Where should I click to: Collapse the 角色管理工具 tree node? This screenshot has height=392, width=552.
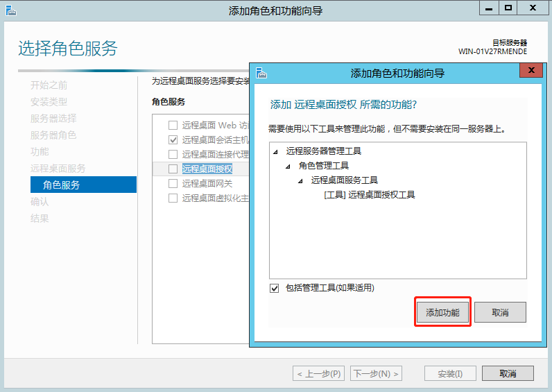point(288,167)
